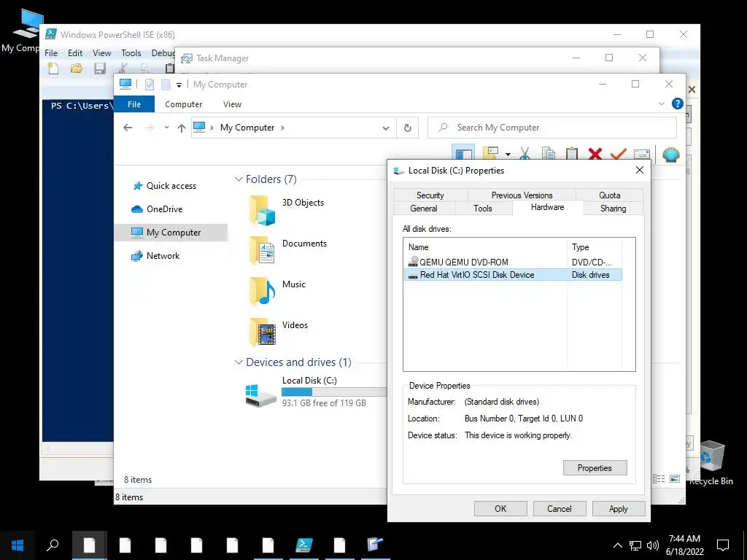Image resolution: width=747 pixels, height=560 pixels.
Task: Select My Computer in navigation pane
Action: 171,233
